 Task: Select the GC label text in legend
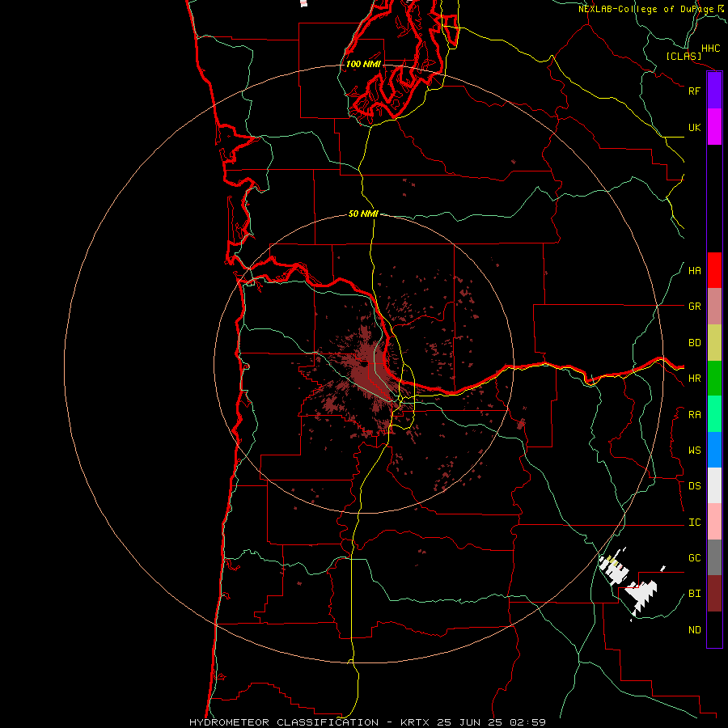[695, 558]
